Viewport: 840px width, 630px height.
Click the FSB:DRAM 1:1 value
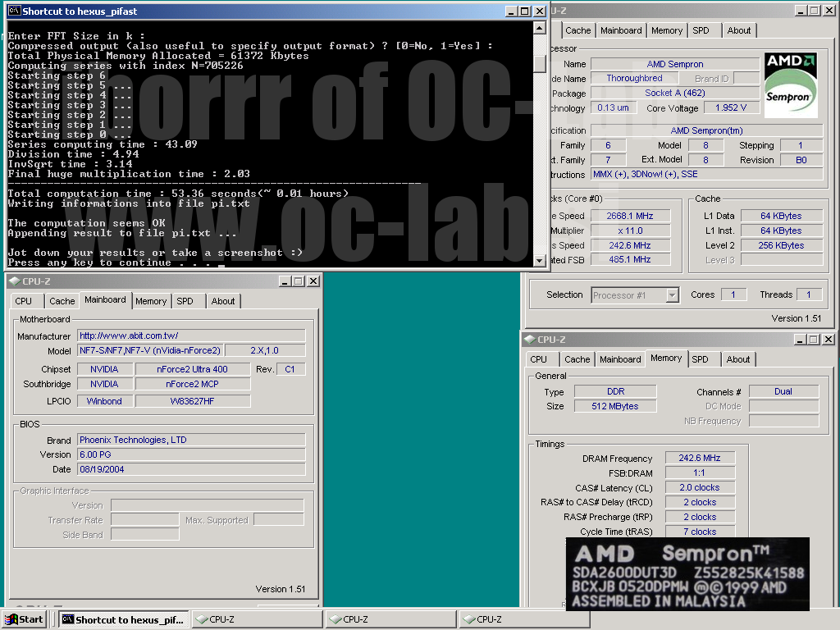pos(700,472)
